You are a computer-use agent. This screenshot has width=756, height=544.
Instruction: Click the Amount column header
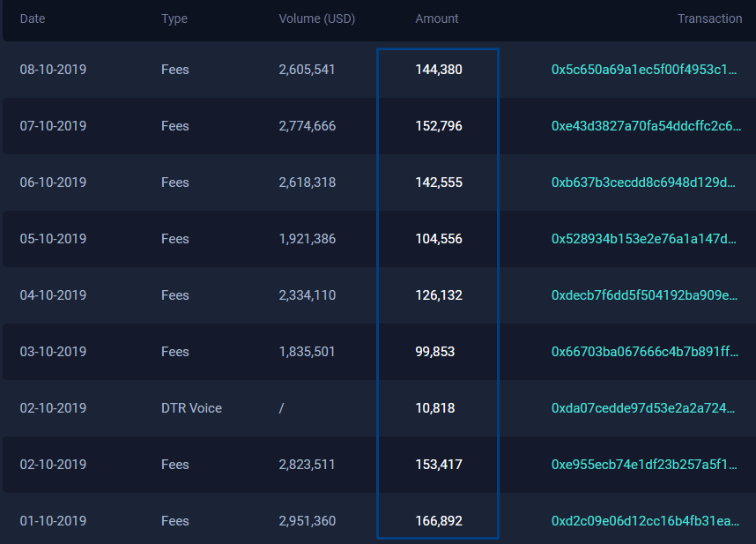pyautogui.click(x=437, y=19)
